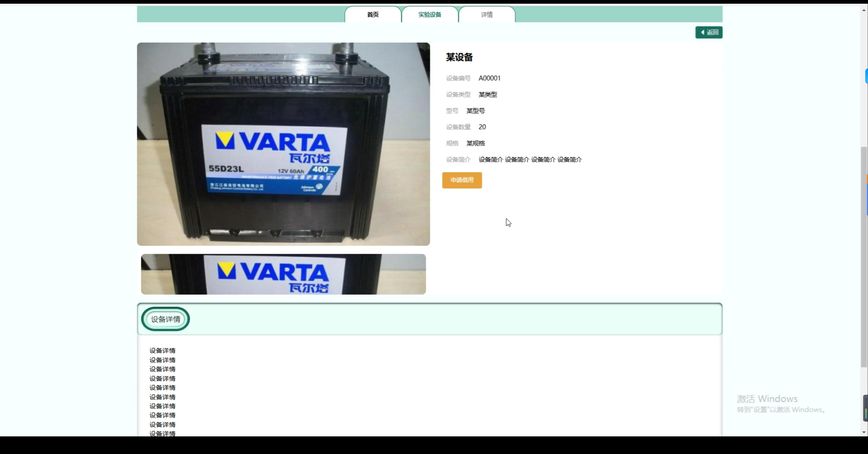The width and height of the screenshot is (868, 454).
Task: Click the first 设备详情 entry in the list
Action: (x=162, y=350)
